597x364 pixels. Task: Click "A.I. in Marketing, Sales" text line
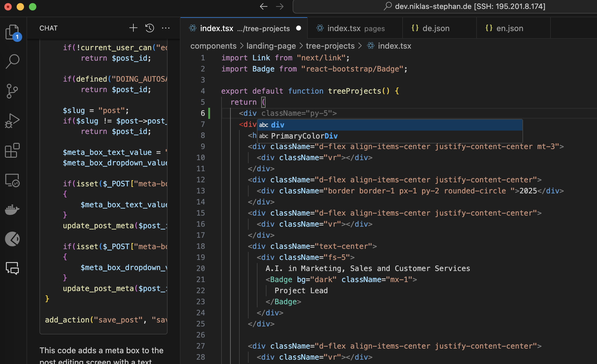coord(368,268)
